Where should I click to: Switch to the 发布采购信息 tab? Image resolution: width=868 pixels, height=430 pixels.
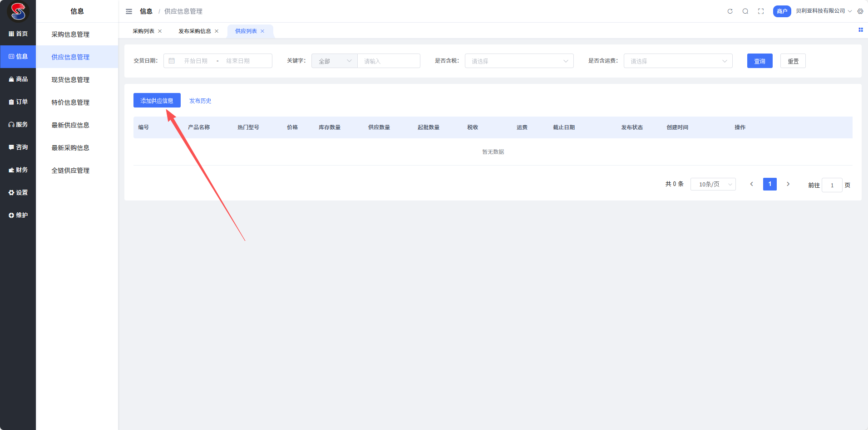coord(194,31)
